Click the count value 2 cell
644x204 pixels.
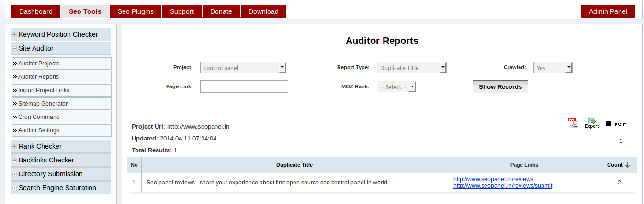click(619, 183)
